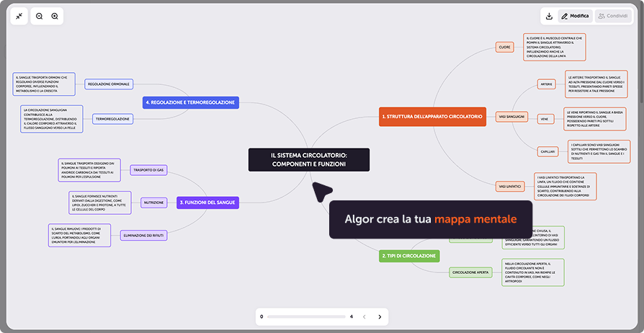Click the description about circolazione sanguigna e termoregolazione
Viewport: 644px width, 333px height.
tap(52, 119)
